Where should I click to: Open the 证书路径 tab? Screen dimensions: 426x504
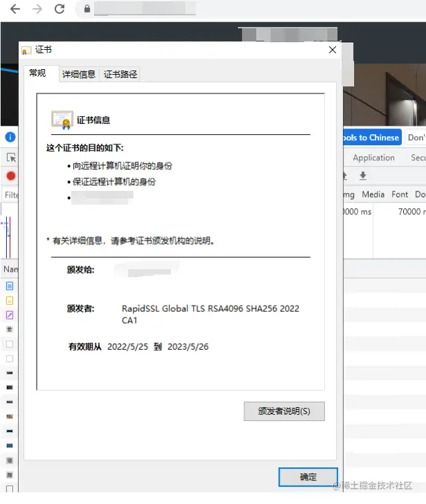(120, 74)
